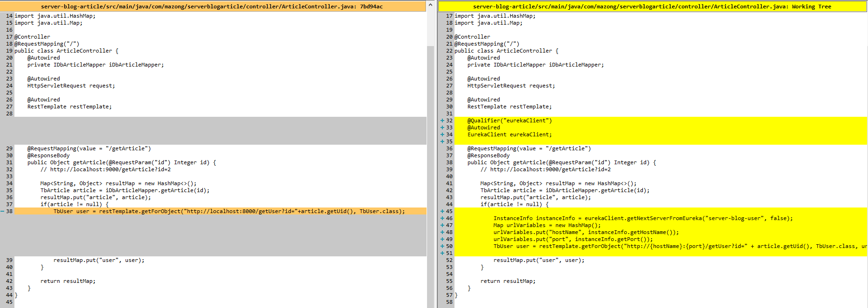
Task: Click the plus marker beside line 34
Action: 442,134
